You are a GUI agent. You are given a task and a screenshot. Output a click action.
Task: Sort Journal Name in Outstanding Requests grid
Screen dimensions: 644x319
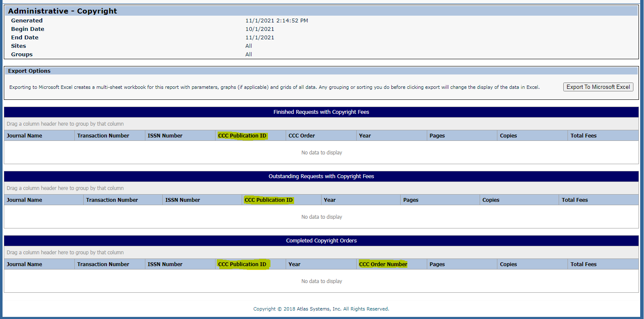(x=25, y=199)
